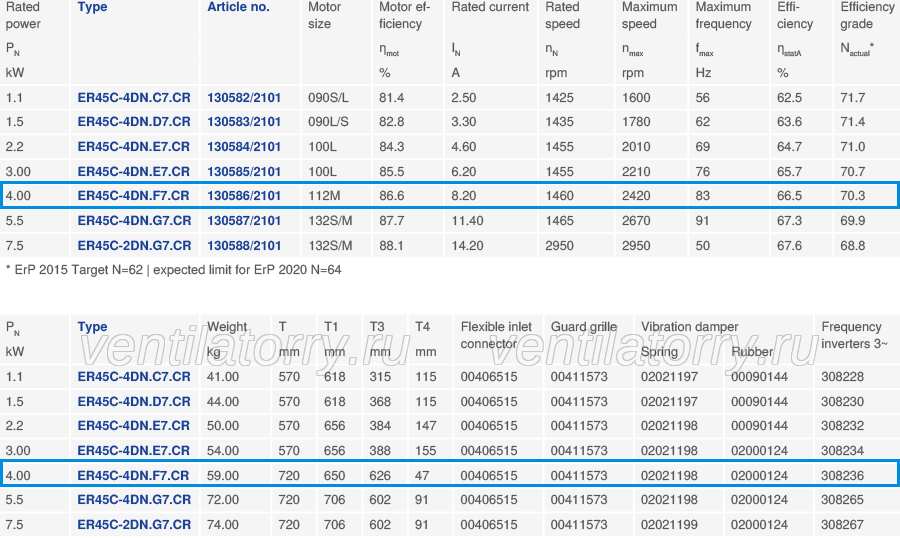Select the frequency inverter number '308236'

[x=842, y=475]
